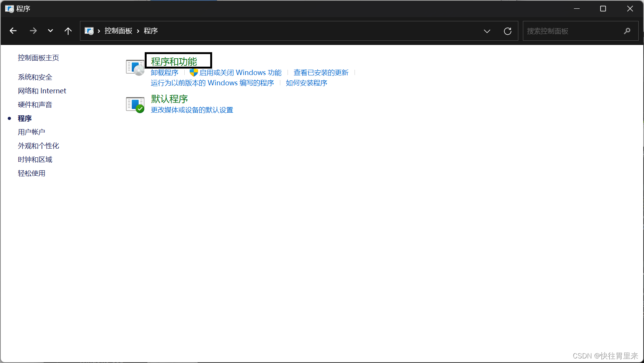The image size is (644, 363).
Task: Click the address bar control panel icon
Action: tap(89, 31)
